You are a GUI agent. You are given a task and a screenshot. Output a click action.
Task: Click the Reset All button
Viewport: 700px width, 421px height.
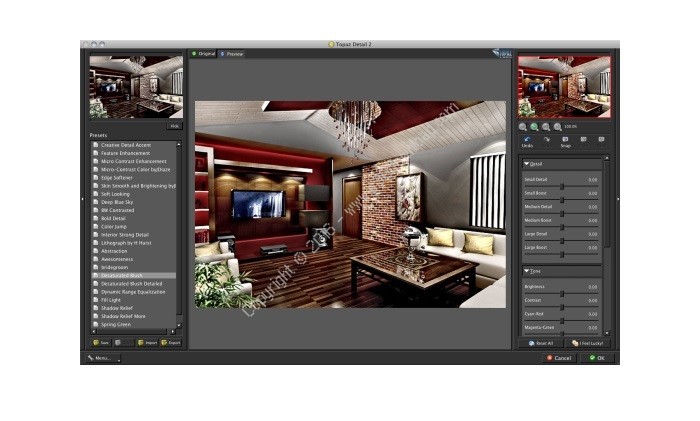[x=541, y=343]
